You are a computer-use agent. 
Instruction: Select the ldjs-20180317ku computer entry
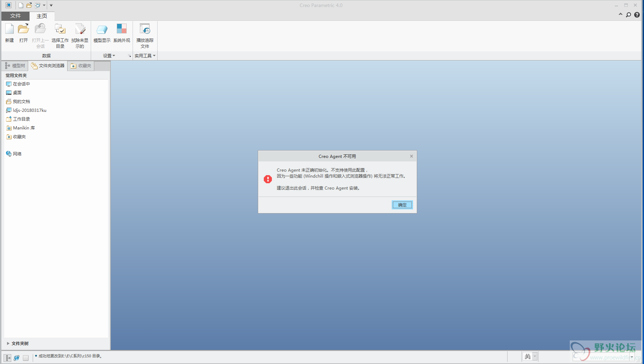26,110
